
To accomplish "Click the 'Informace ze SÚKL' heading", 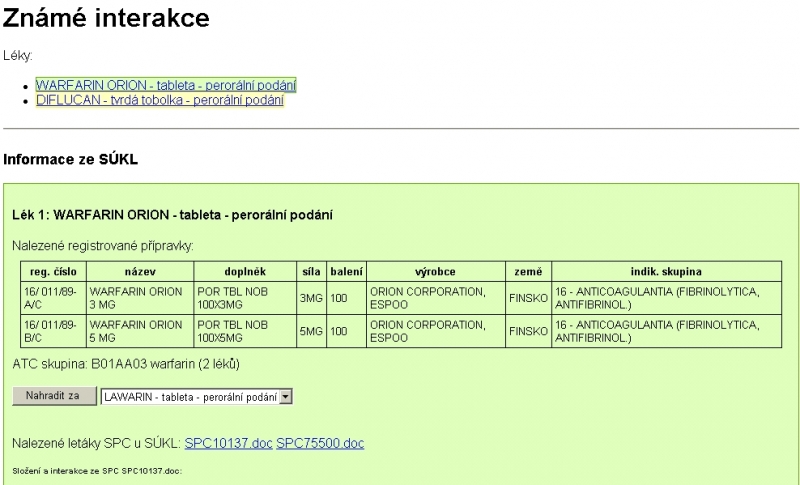I will [70, 160].
